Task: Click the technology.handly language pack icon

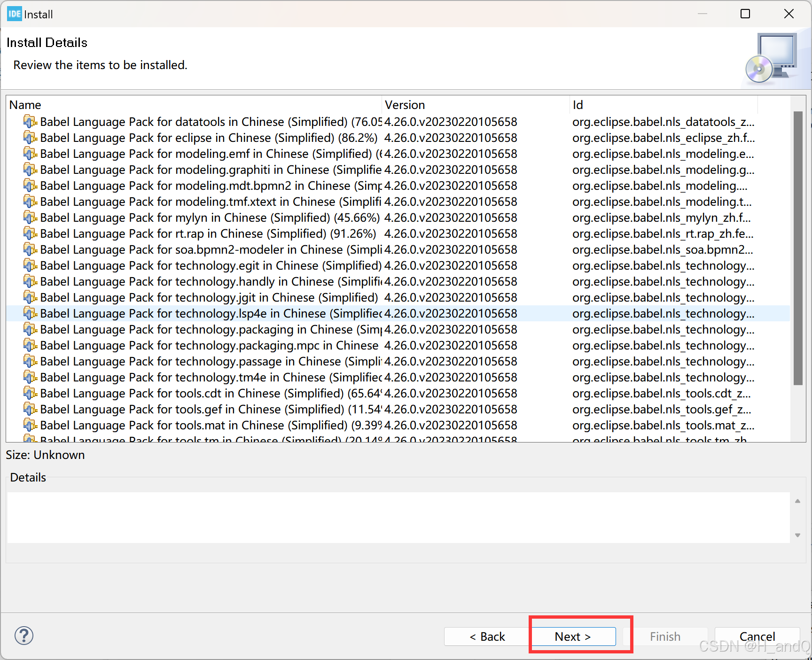Action: click(x=30, y=281)
